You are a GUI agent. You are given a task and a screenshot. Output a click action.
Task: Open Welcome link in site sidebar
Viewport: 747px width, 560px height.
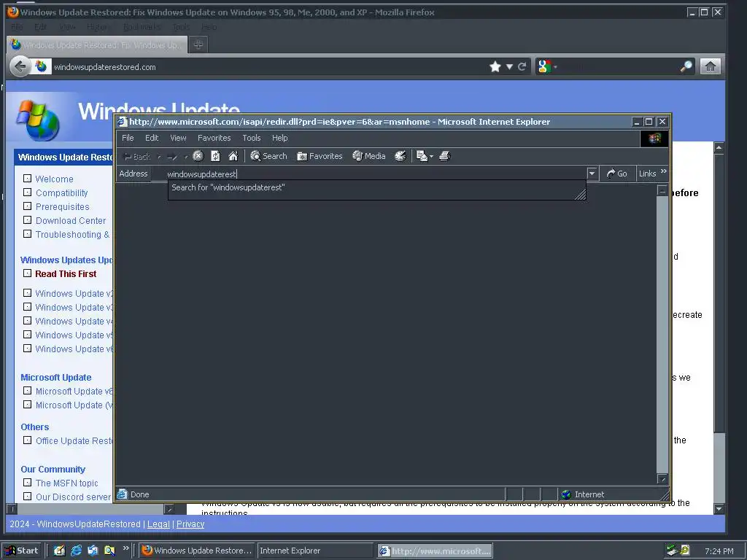[54, 179]
